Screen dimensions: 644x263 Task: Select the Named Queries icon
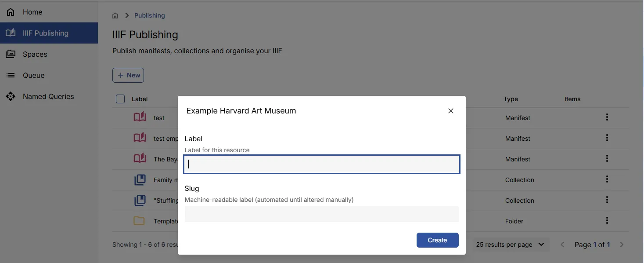pyautogui.click(x=11, y=96)
